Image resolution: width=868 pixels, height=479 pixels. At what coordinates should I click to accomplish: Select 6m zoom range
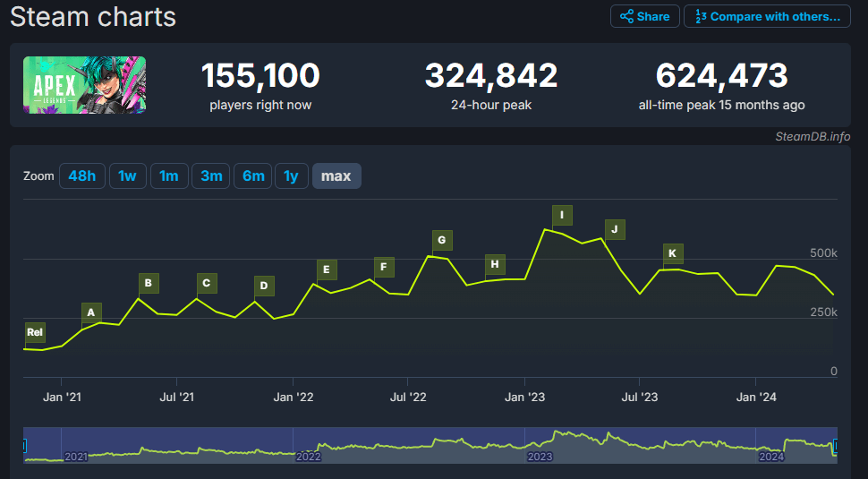[253, 176]
